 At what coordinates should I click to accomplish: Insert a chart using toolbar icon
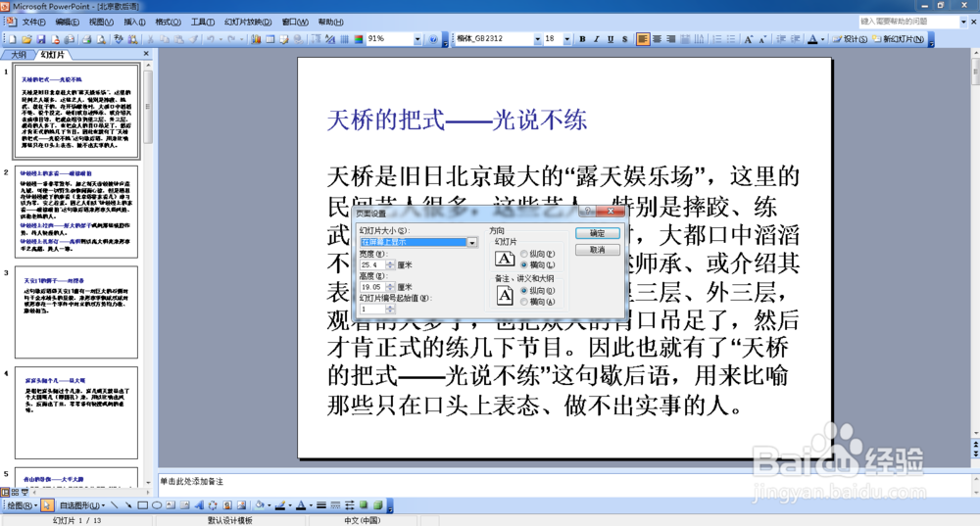click(x=256, y=39)
